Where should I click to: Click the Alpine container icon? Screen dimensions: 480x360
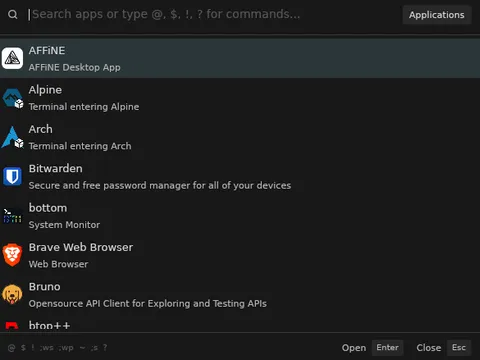pos(13,98)
